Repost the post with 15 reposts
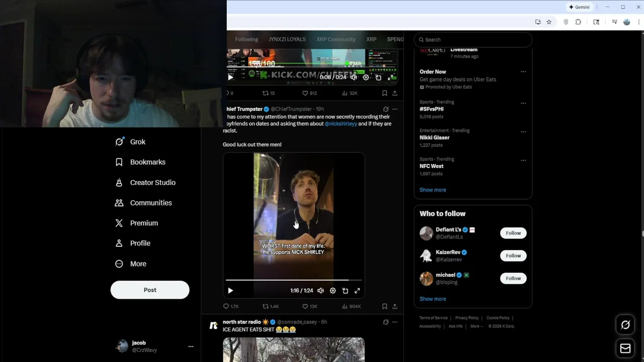Viewport: 644px width, 362px height. click(x=269, y=93)
